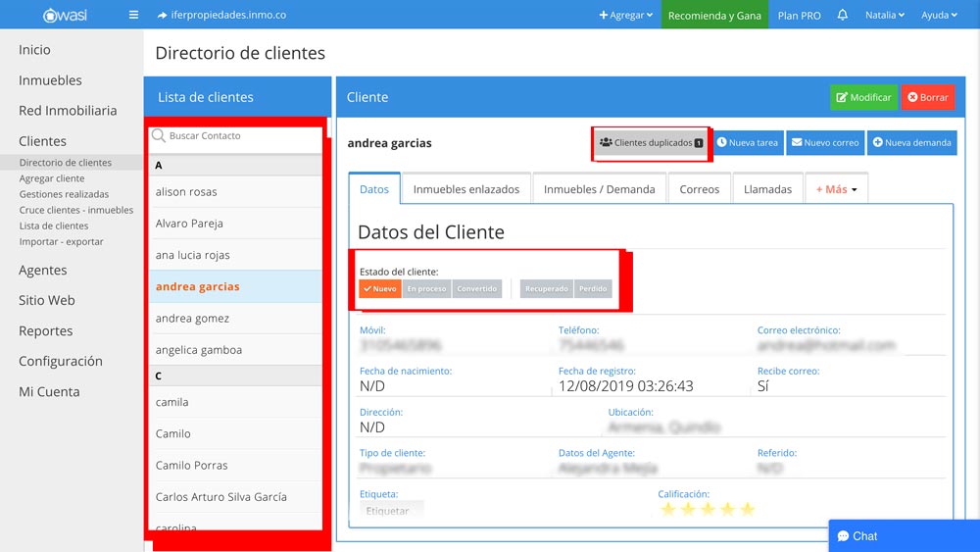Open the Chat widget
The height and width of the screenshot is (552, 980).
(x=904, y=536)
